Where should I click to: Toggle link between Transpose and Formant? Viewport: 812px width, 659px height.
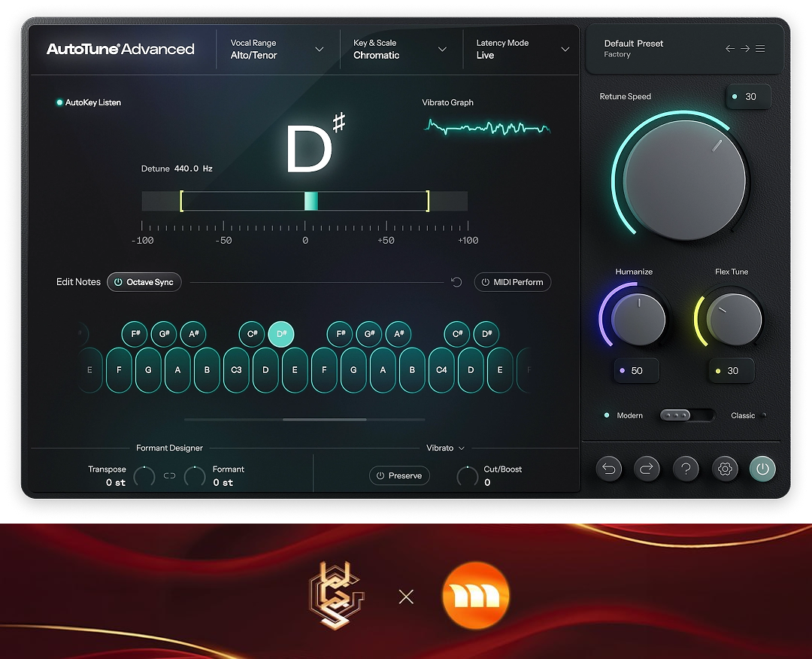click(169, 475)
